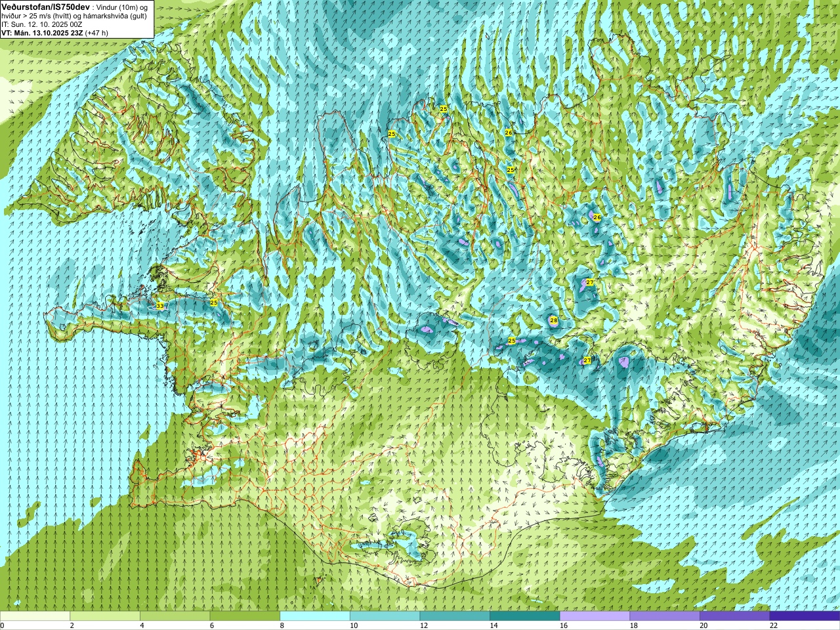The width and height of the screenshot is (840, 630).
Task: Pick the 18–20 m/s purple legend swatch
Action: tap(665, 616)
